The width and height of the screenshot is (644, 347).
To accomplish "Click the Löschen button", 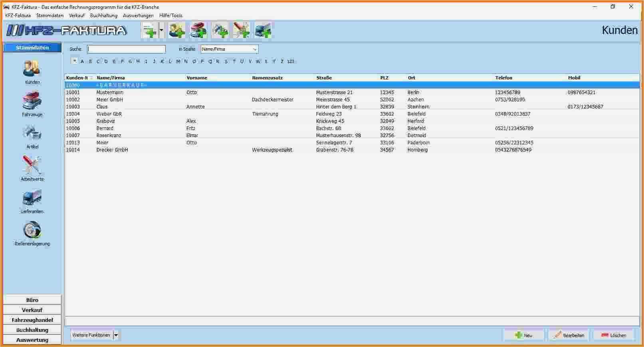I will pyautogui.click(x=614, y=335).
